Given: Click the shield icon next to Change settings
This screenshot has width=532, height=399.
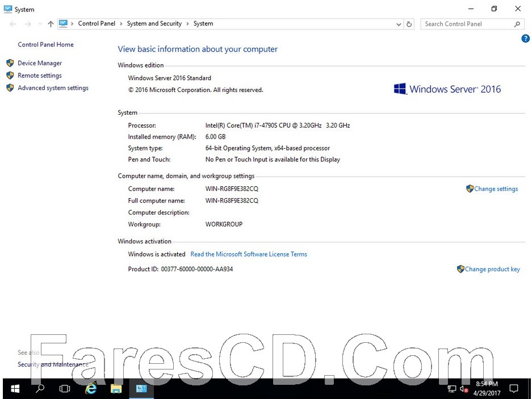Looking at the screenshot, I should coord(470,188).
